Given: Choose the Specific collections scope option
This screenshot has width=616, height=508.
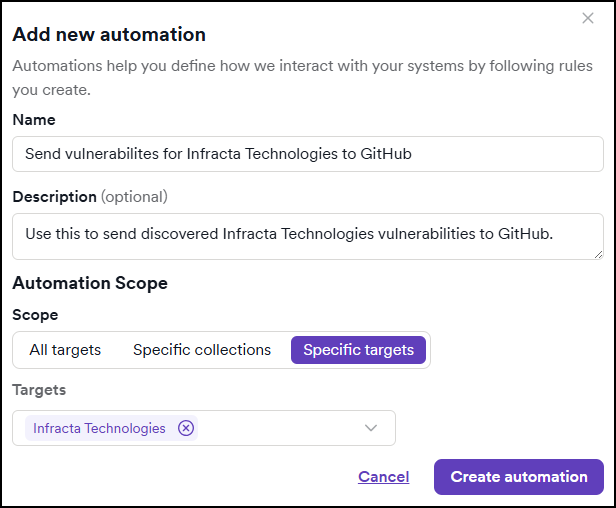Looking at the screenshot, I should click(202, 350).
